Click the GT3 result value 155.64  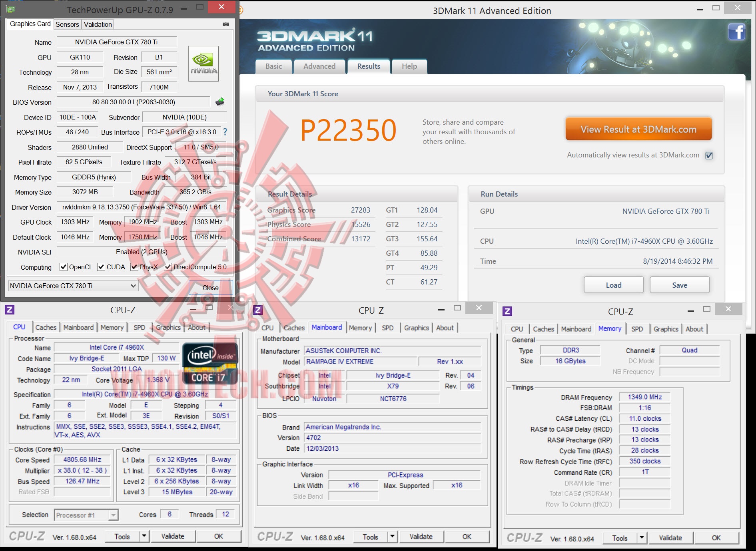pos(427,239)
